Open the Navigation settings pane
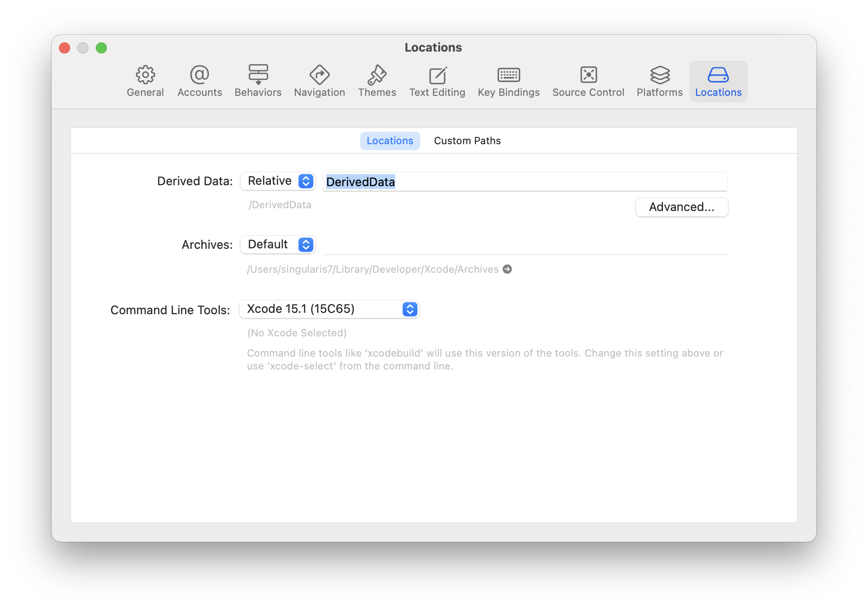The image size is (868, 610). coord(319,82)
